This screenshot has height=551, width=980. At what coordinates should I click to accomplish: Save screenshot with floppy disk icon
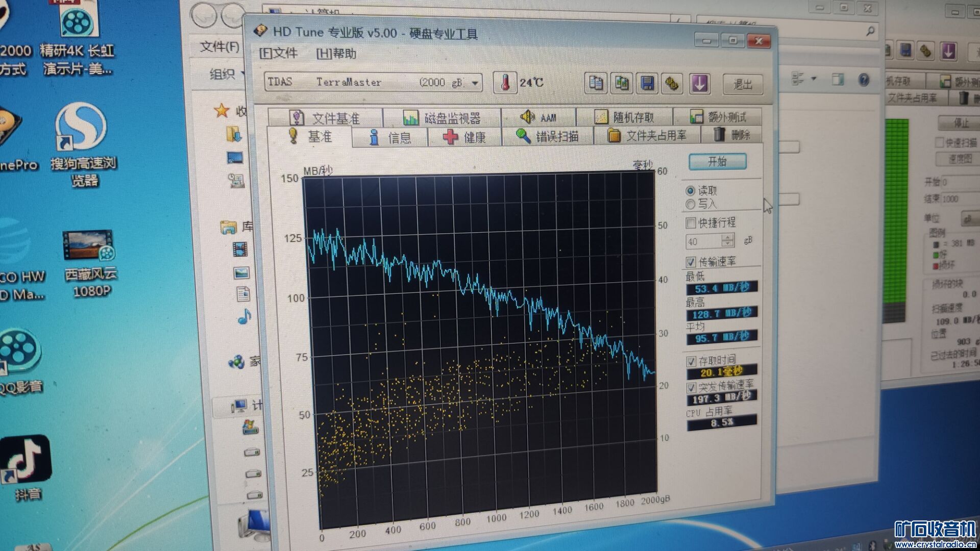[647, 83]
